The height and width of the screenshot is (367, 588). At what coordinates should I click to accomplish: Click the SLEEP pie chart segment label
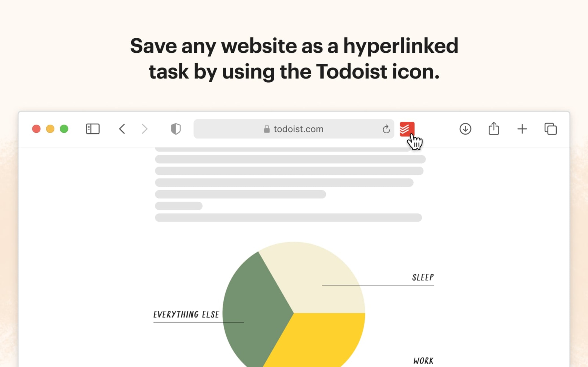click(x=422, y=277)
